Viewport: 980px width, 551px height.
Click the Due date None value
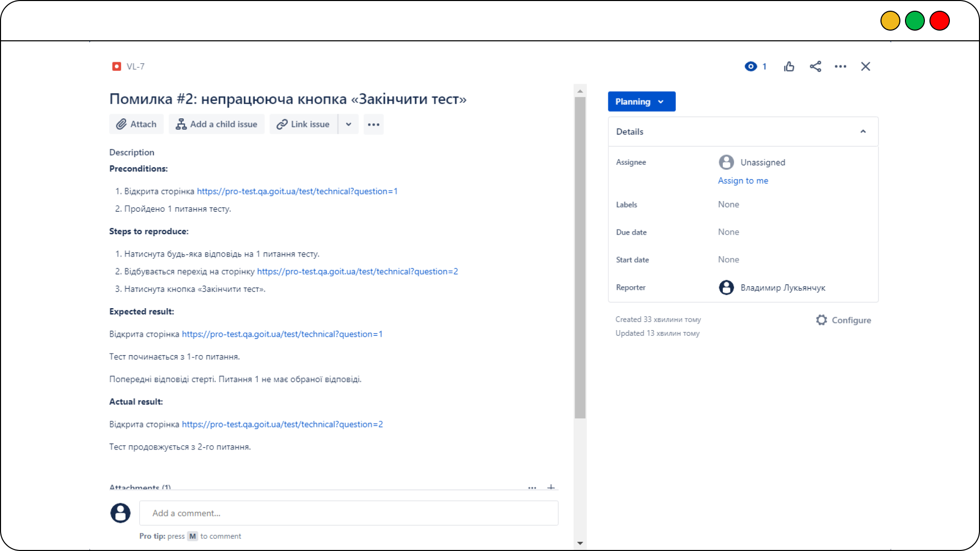tap(728, 232)
